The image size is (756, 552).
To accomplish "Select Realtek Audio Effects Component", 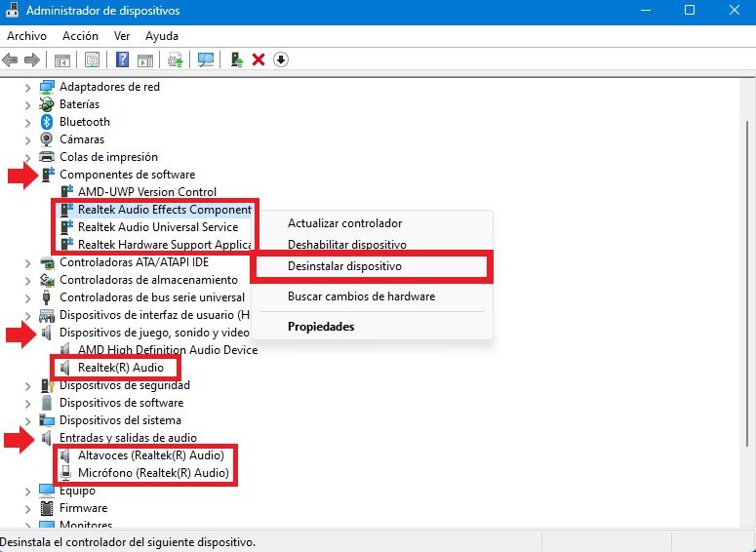I will 165,210.
